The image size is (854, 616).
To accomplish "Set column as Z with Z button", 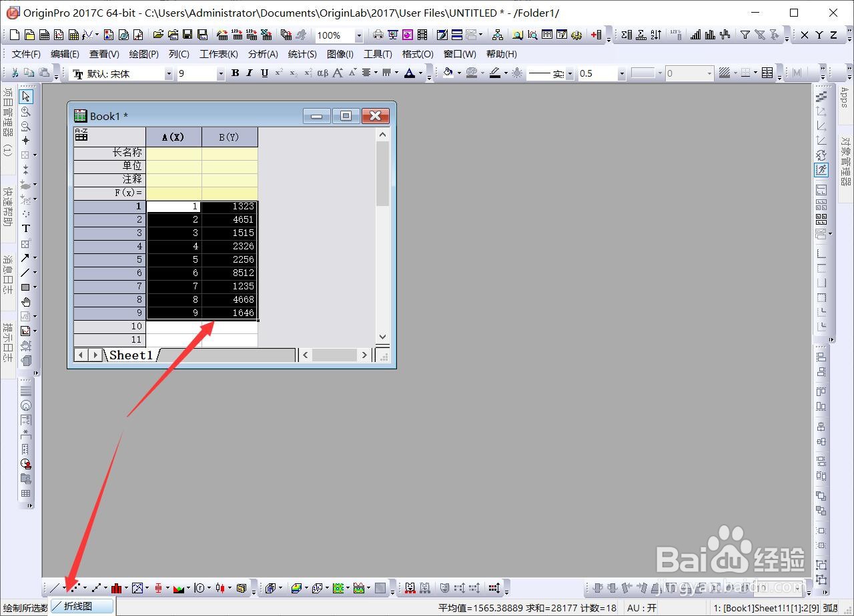I will tap(834, 35).
